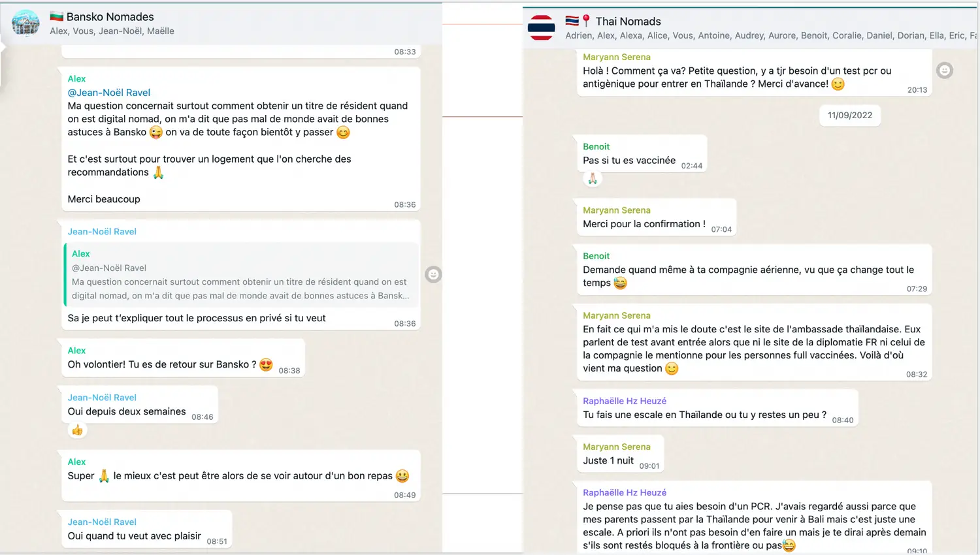Click the @Jean-Noël Ravel mention link
Screen dimensions: 980x555
[x=109, y=93]
